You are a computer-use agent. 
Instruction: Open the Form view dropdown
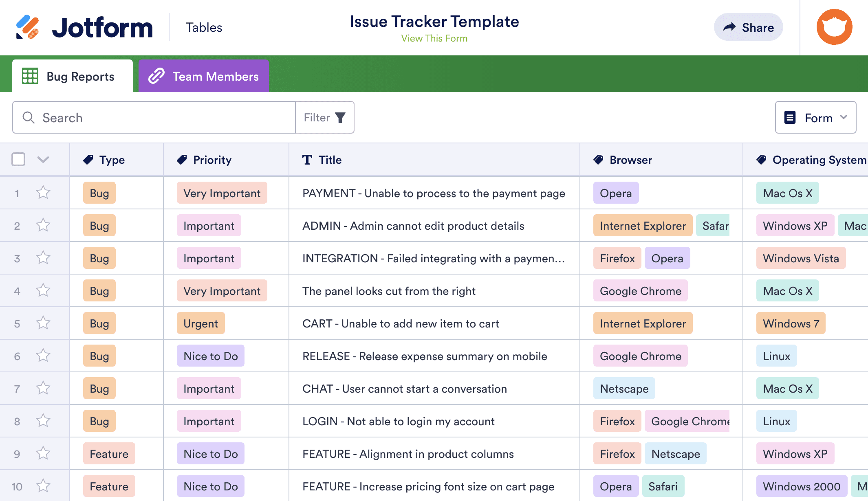(x=815, y=118)
